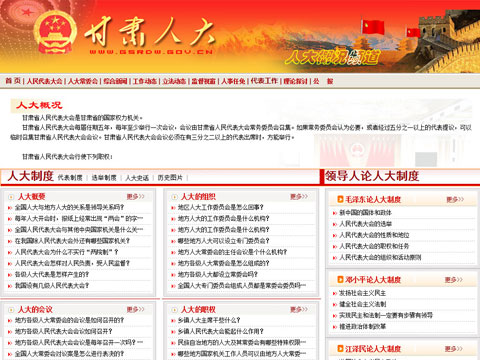The width and height of the screenshot is (480, 360).
Task: Select the 历史图片 sub-tab
Action: [x=170, y=178]
